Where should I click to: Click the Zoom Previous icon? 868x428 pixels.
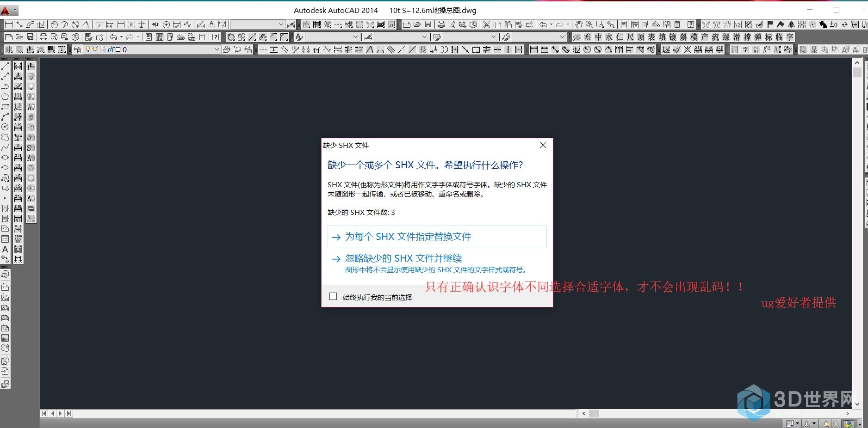click(x=611, y=24)
